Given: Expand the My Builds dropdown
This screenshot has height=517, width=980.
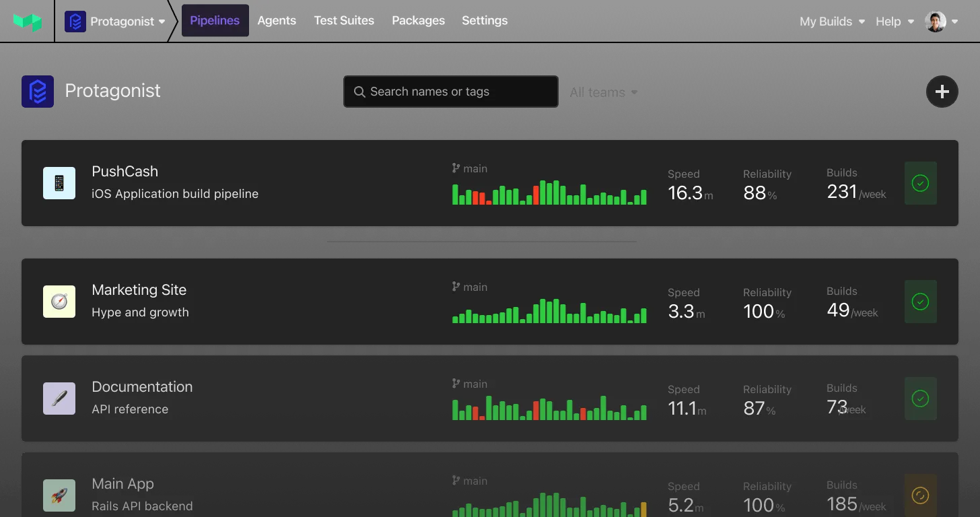Looking at the screenshot, I should tap(832, 22).
